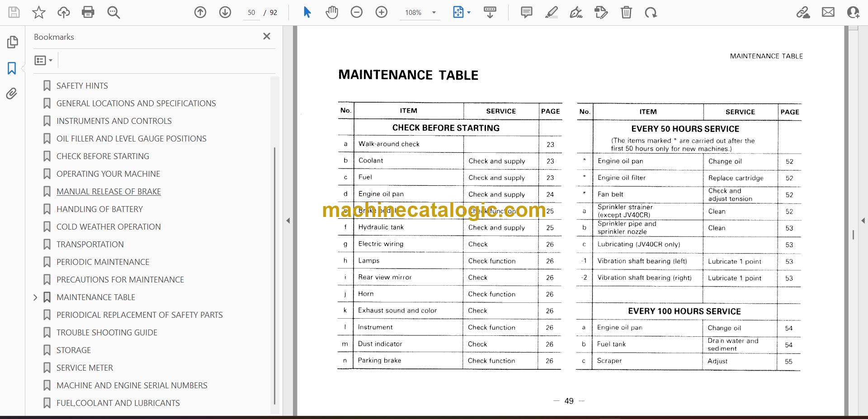Click the bookmarks panel scrollbar
Image resolution: width=868 pixels, height=419 pixels.
coord(274,276)
